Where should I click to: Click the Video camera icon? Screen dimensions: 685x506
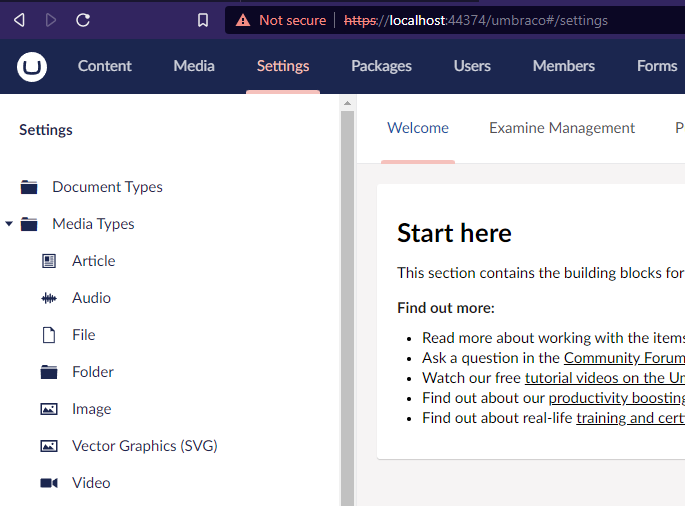[x=49, y=483]
